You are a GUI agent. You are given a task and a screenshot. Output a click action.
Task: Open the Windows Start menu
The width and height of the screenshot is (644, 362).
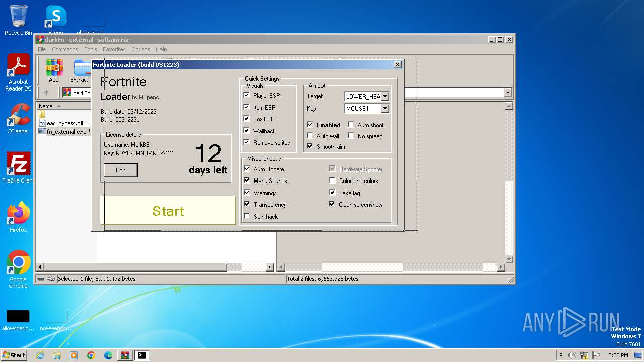[14, 355]
